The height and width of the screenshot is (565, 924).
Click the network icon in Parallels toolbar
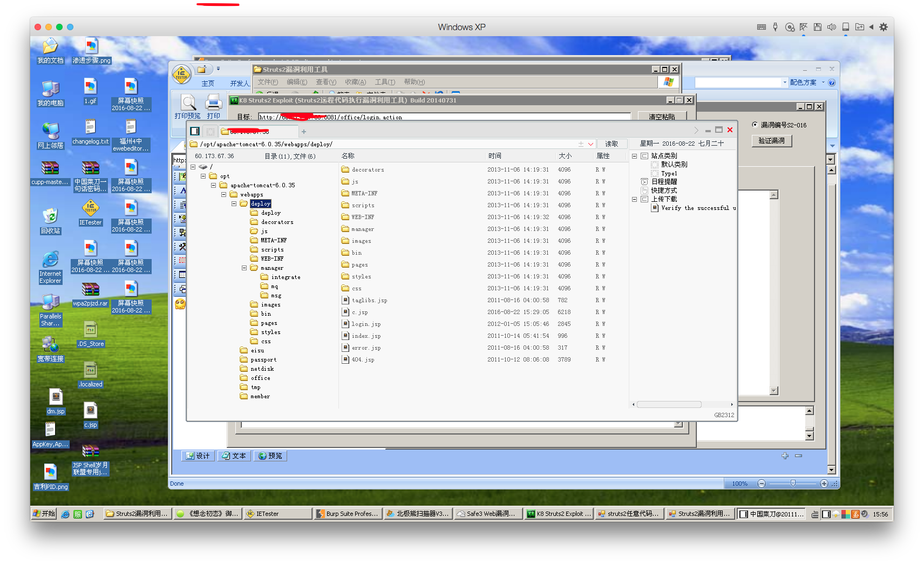804,27
